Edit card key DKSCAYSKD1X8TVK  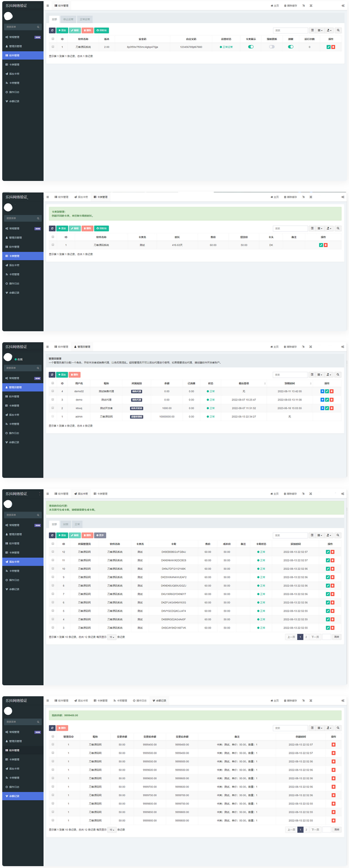coord(328,628)
